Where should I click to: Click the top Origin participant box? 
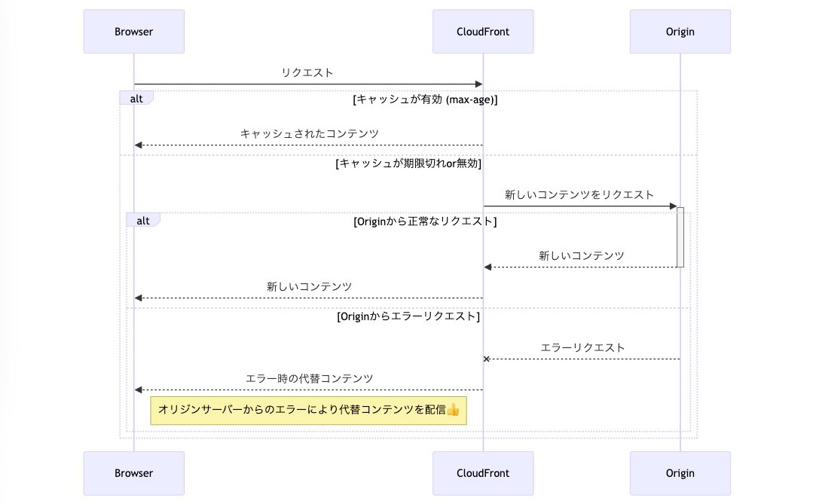pos(680,31)
